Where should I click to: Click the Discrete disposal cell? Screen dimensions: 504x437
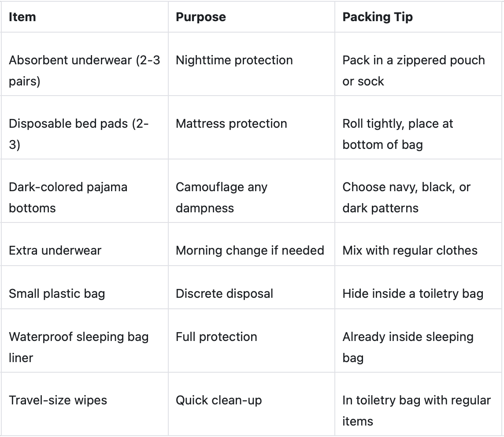(224, 294)
